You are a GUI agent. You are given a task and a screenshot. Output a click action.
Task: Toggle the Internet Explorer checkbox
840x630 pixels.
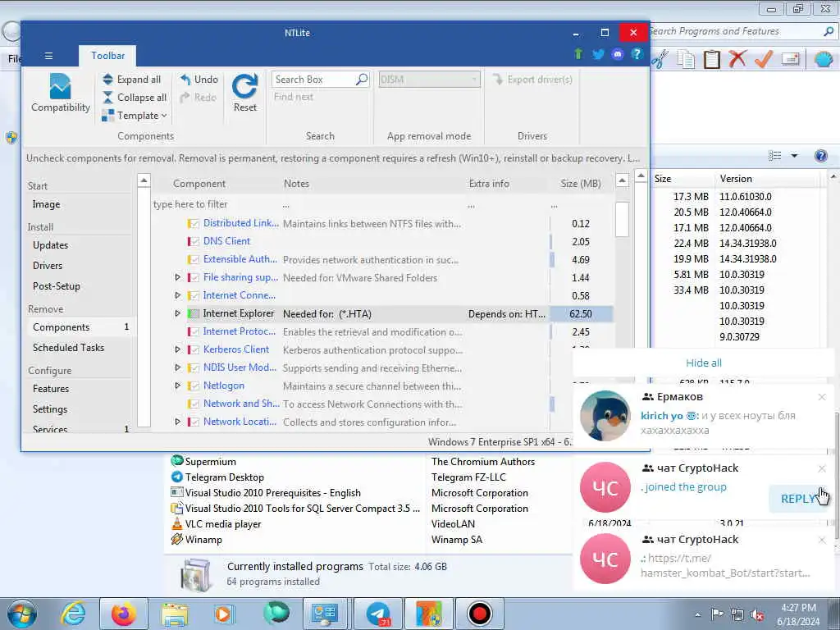pyautogui.click(x=194, y=314)
